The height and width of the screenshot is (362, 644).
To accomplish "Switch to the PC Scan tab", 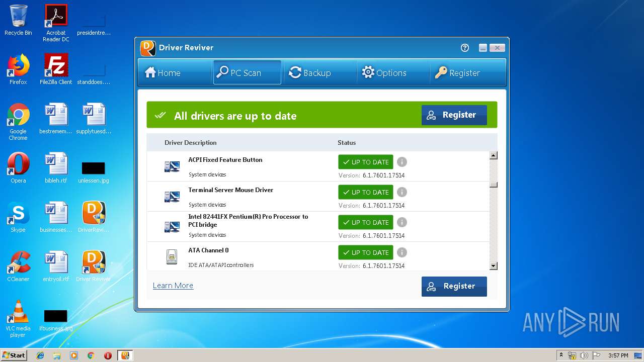I will coord(247,73).
